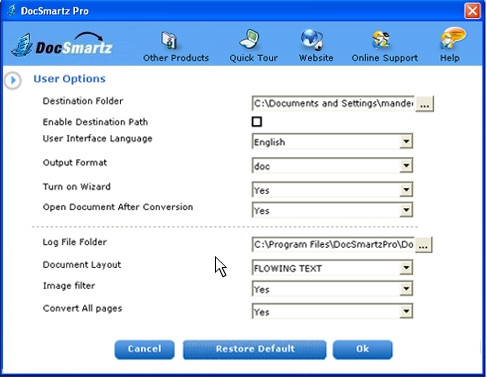This screenshot has height=378, width=487.
Task: Click the DocSmartz logo
Action: (62, 45)
